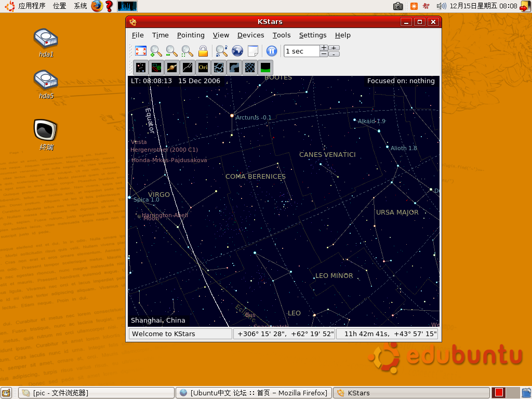Click the 'Focused on: nothing' info box
Screen dimensions: 532x399
pyautogui.click(x=401, y=81)
